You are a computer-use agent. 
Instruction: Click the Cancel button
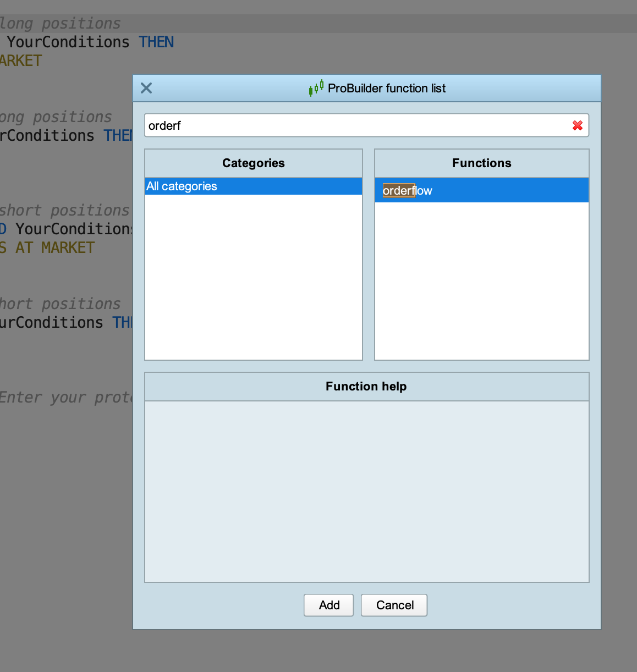pos(394,605)
